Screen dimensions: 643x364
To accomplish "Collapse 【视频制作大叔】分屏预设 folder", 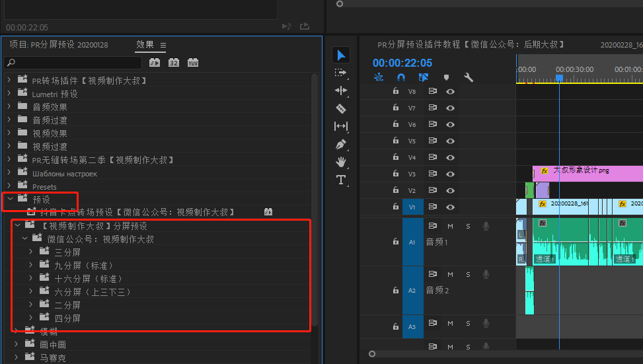I will 18,225.
